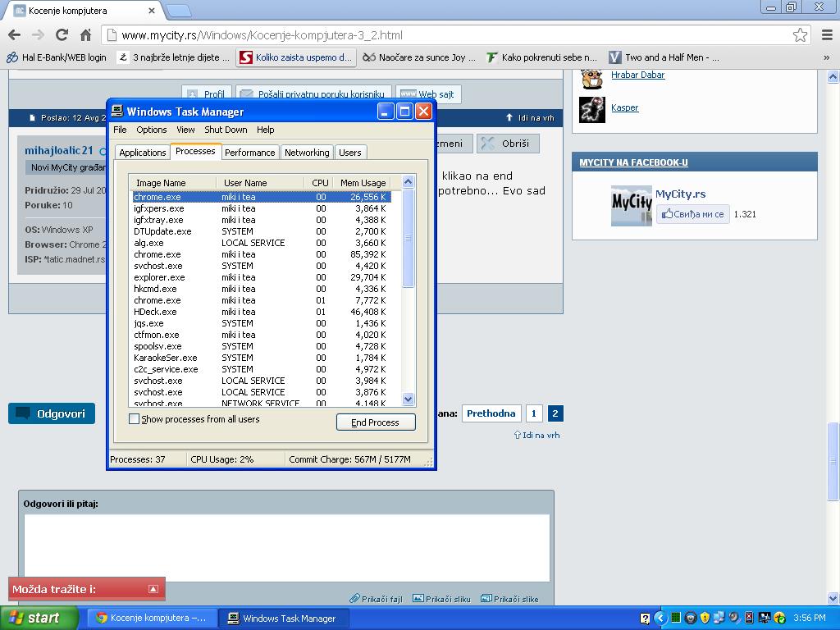Open the Shut Down menu in Task Manager
Screen dimensions: 840x630
226,130
